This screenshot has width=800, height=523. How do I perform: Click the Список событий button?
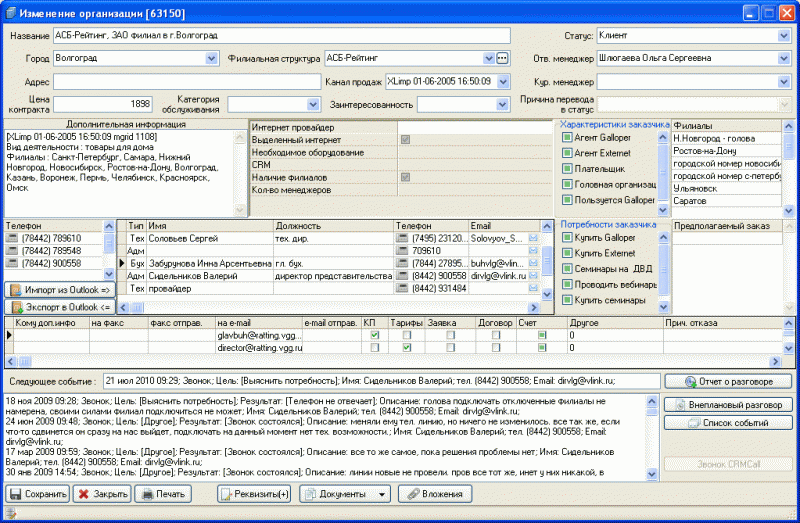(729, 422)
